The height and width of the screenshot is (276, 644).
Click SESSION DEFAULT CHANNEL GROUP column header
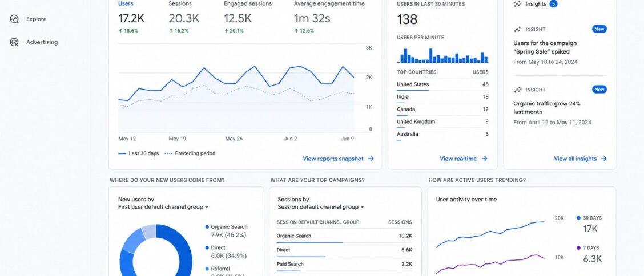click(318, 222)
